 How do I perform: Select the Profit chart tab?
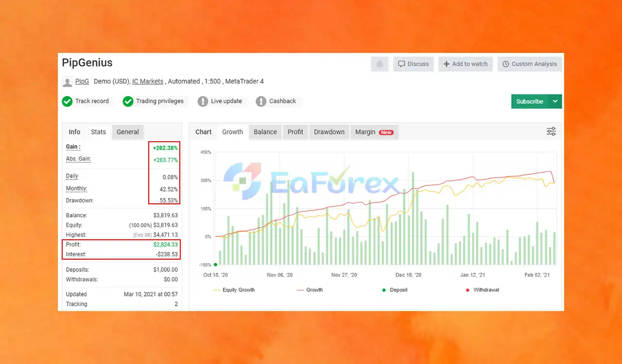295,132
